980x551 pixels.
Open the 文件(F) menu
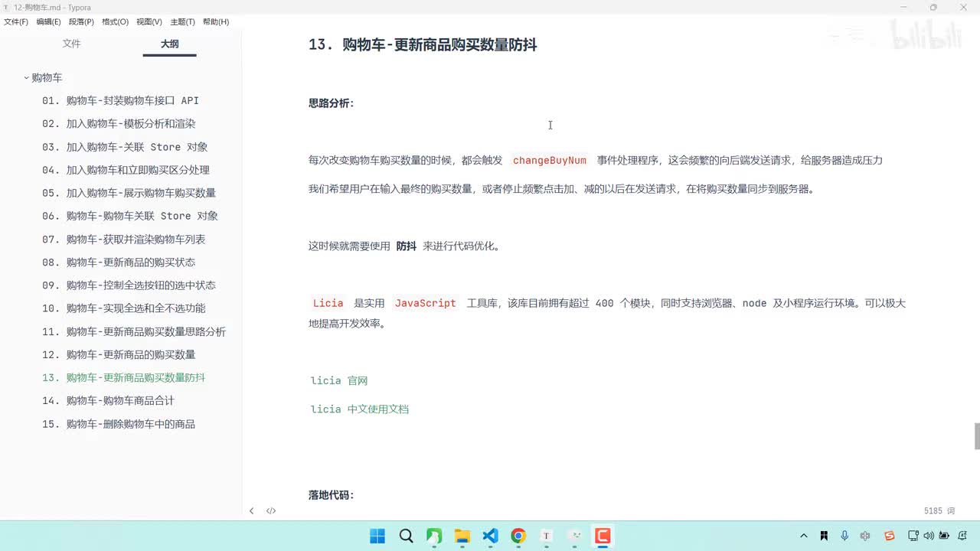pos(16,22)
